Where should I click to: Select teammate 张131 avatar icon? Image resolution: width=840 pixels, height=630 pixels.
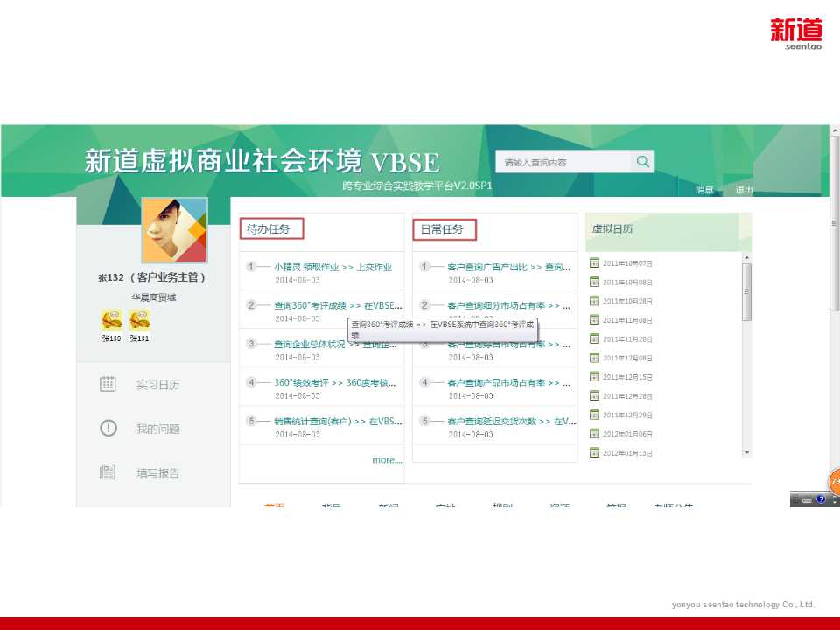coord(139,320)
